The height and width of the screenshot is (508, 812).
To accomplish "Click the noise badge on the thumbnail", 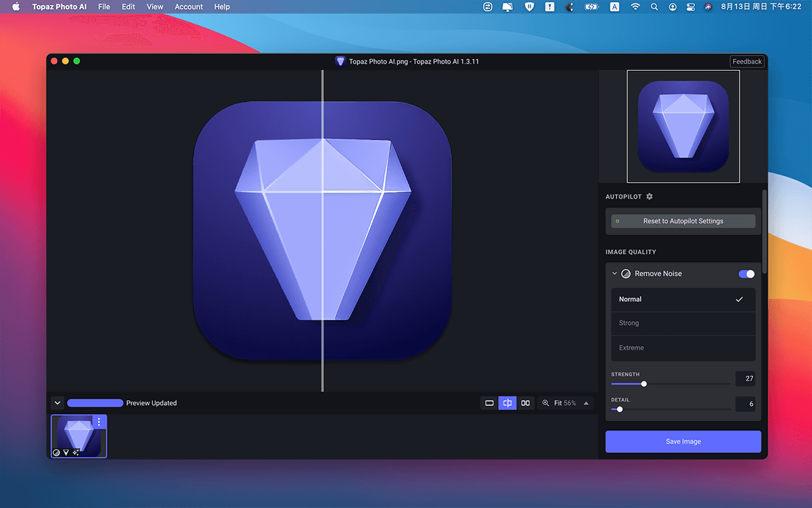I will coord(57,452).
